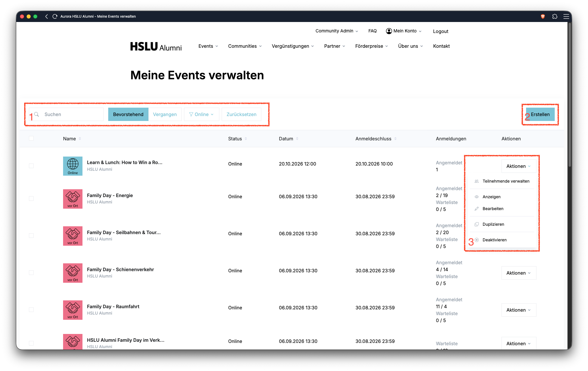
Task: Click the vertical page scrollbar
Action: click(570, 95)
